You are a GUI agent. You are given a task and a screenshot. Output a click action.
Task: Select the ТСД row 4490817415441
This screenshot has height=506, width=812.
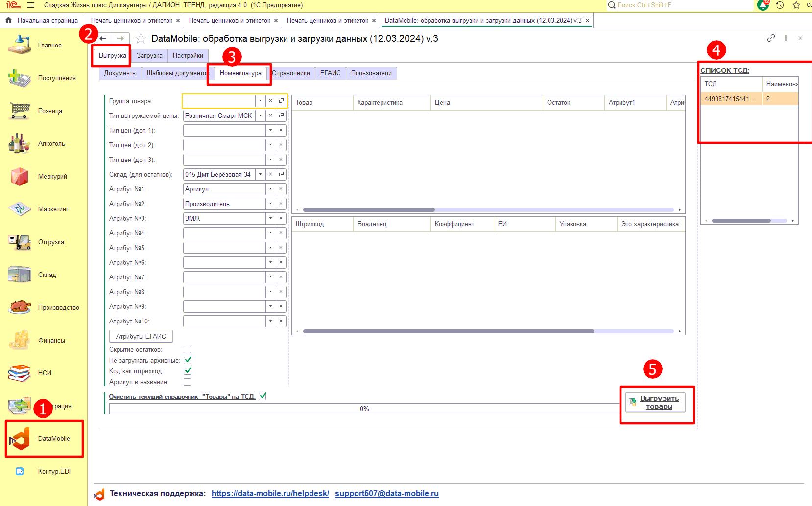[749, 99]
